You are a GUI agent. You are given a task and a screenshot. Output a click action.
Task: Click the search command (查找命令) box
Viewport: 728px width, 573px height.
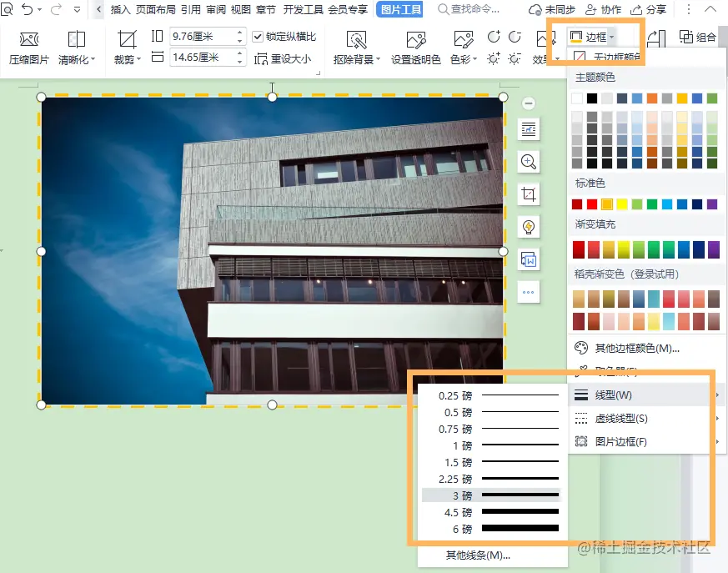click(469, 9)
